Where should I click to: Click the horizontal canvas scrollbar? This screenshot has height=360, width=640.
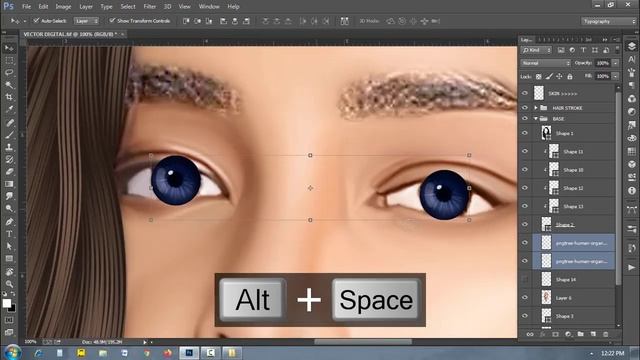pyautogui.click(x=363, y=342)
